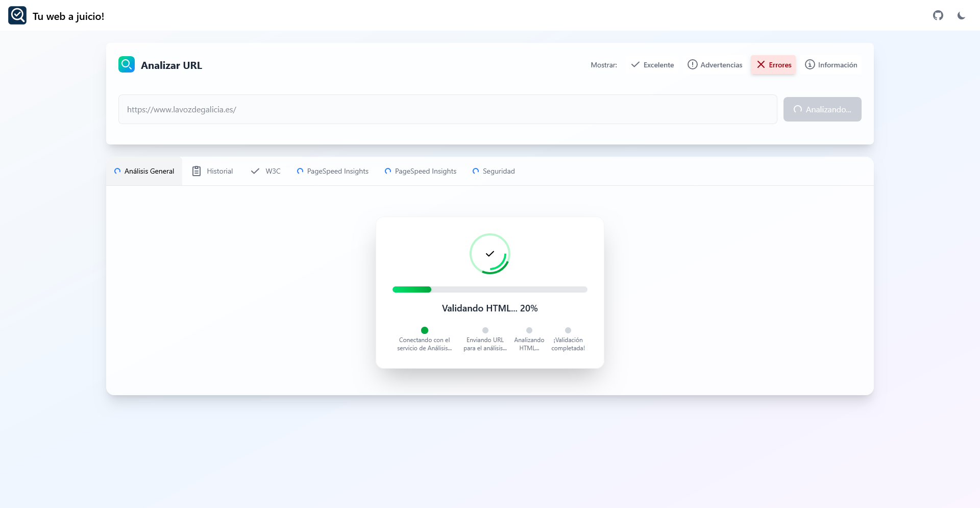Click the URL input field
This screenshot has height=508, width=980.
pyautogui.click(x=447, y=109)
